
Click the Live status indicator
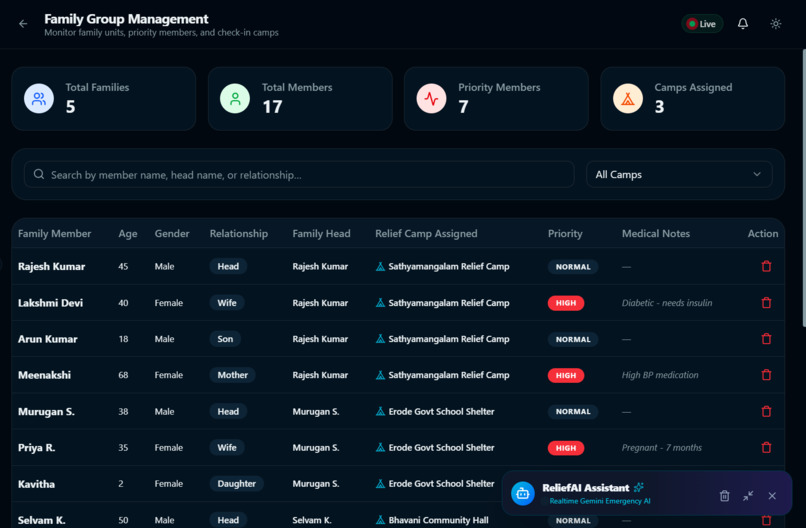point(702,24)
